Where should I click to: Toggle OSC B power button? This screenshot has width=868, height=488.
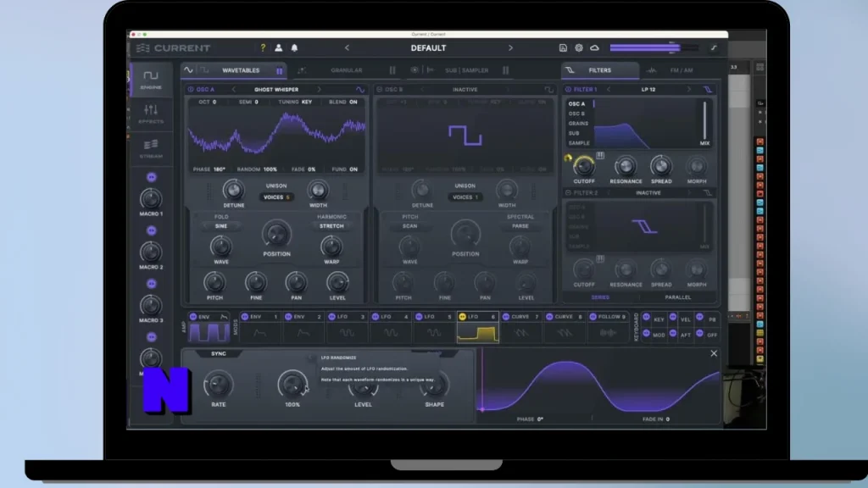pyautogui.click(x=379, y=90)
